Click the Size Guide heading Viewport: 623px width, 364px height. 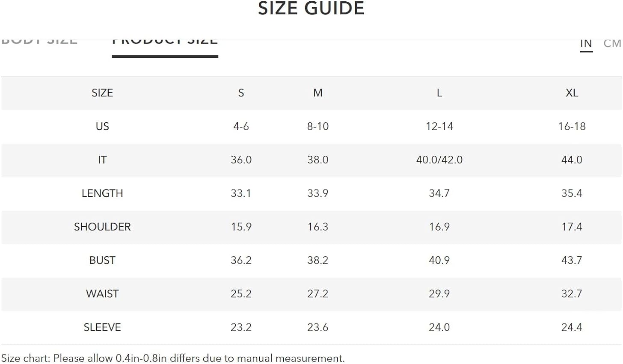click(x=311, y=8)
